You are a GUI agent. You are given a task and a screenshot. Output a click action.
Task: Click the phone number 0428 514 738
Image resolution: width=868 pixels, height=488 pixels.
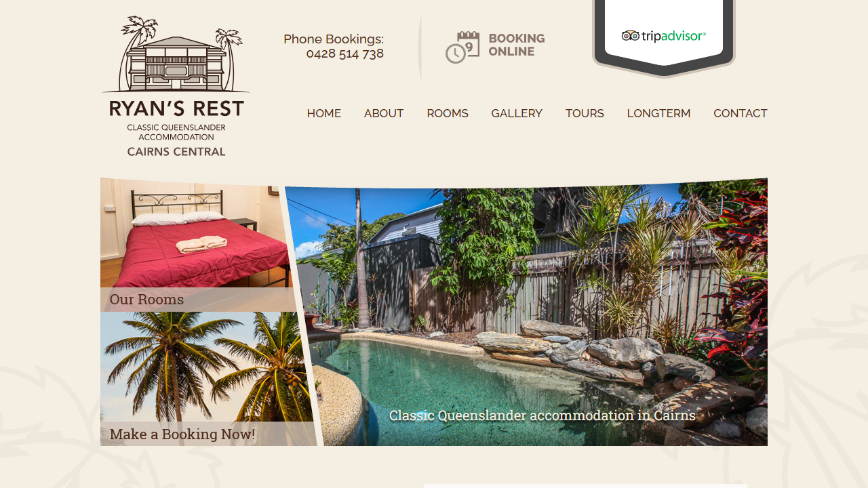click(345, 54)
